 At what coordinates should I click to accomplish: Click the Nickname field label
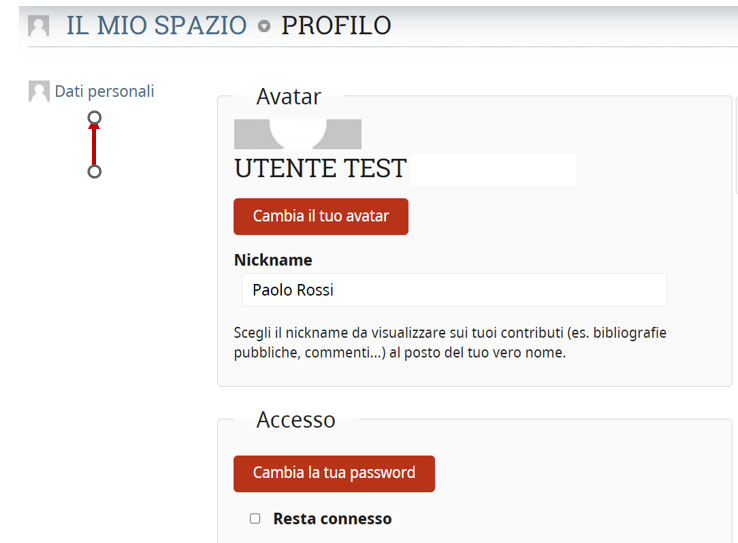click(x=273, y=260)
